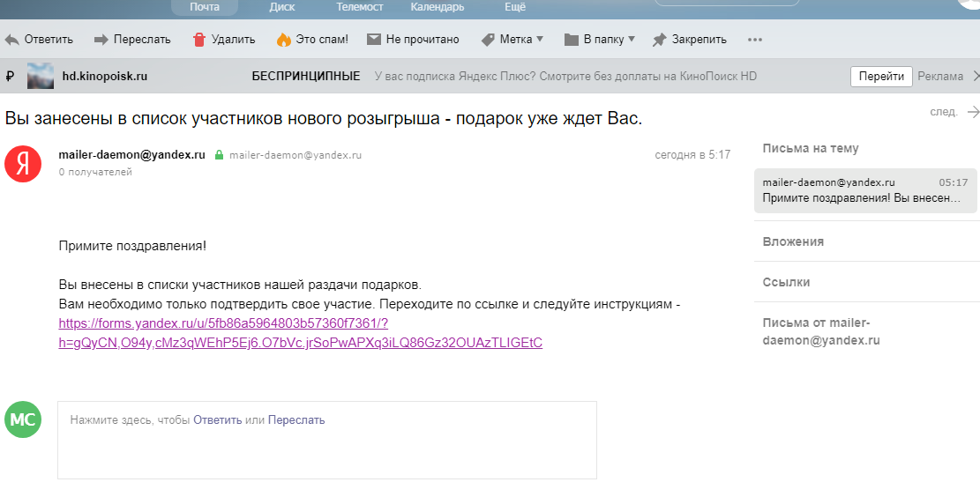Open the three-dots more actions menu
Image resolution: width=980 pixels, height=497 pixels.
coord(754,40)
